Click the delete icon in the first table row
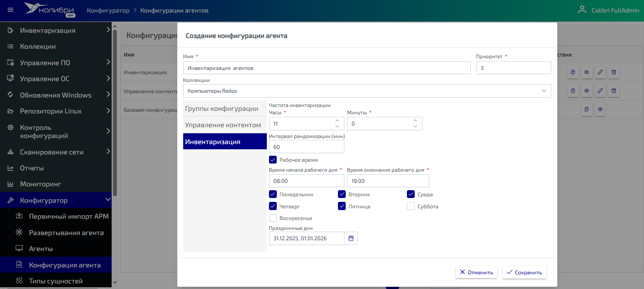Image resolution: width=644 pixels, height=289 pixels. (614, 72)
